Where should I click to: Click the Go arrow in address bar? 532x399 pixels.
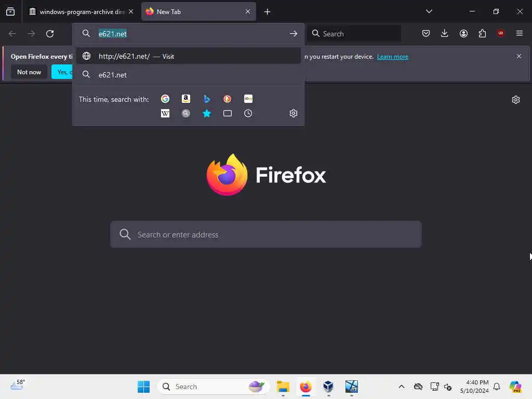294,34
